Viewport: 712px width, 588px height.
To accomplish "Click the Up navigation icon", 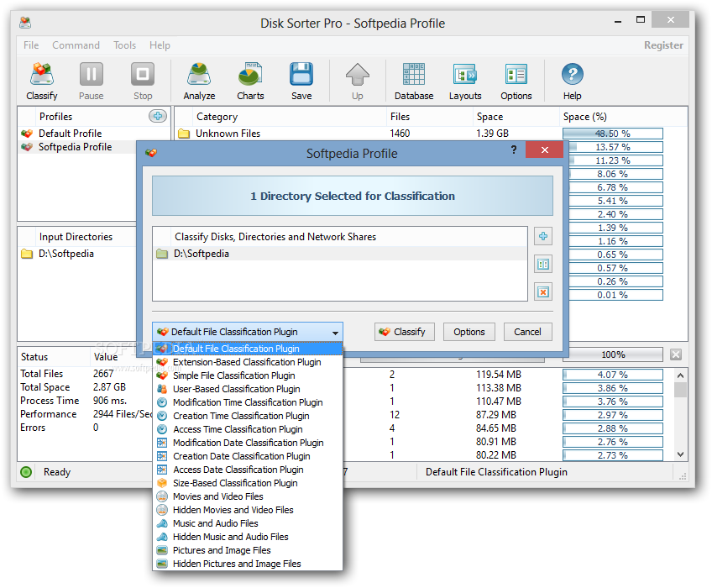I will click(x=358, y=81).
